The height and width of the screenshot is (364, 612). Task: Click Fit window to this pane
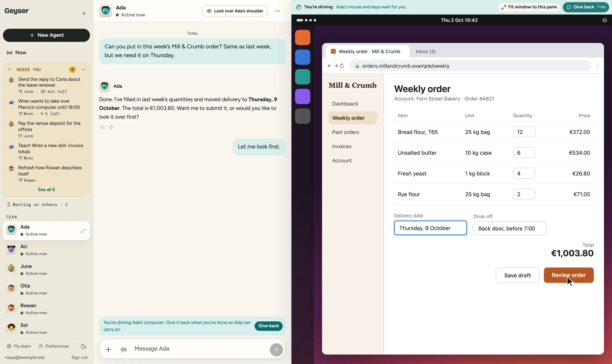(x=529, y=7)
